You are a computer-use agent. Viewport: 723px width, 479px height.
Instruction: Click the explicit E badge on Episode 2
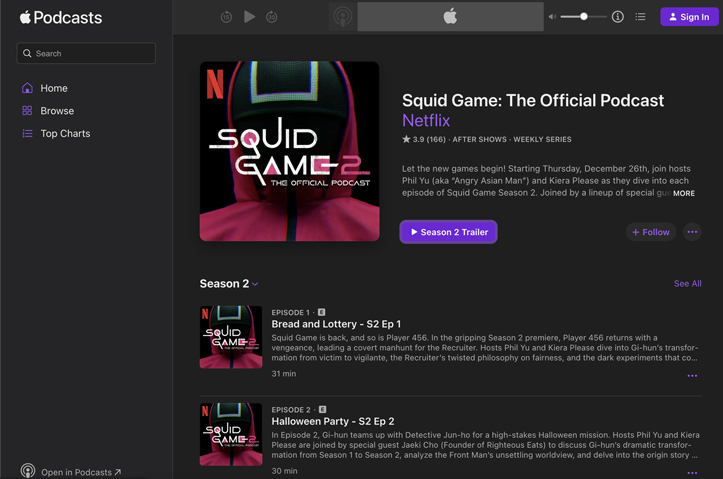point(323,409)
